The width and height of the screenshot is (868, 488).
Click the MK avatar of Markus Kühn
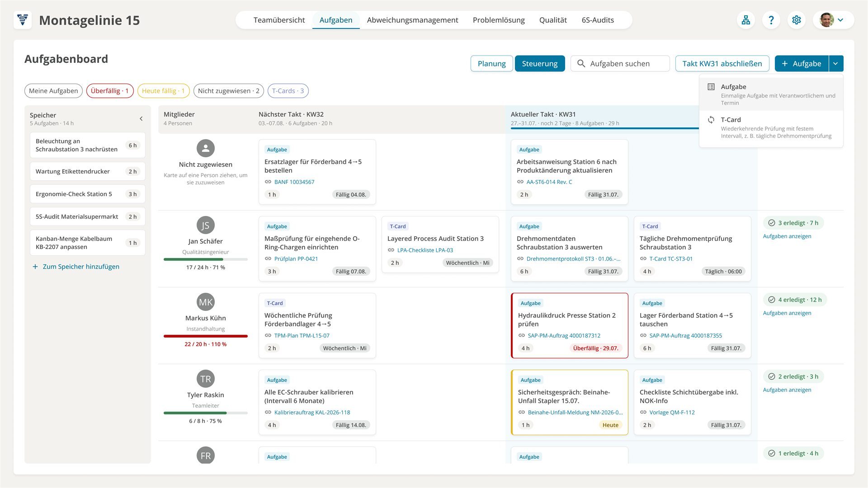[206, 302]
